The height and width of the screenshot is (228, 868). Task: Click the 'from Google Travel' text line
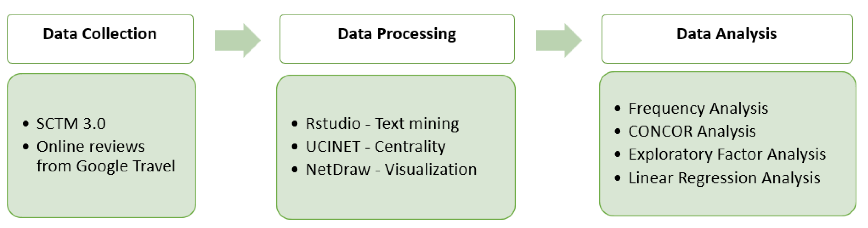pos(106,166)
